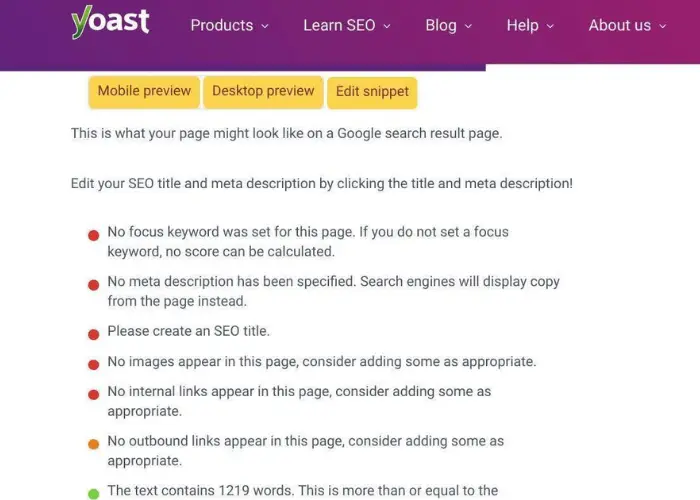Click red bullet beside internal links warning
700x500 pixels.
(94, 395)
